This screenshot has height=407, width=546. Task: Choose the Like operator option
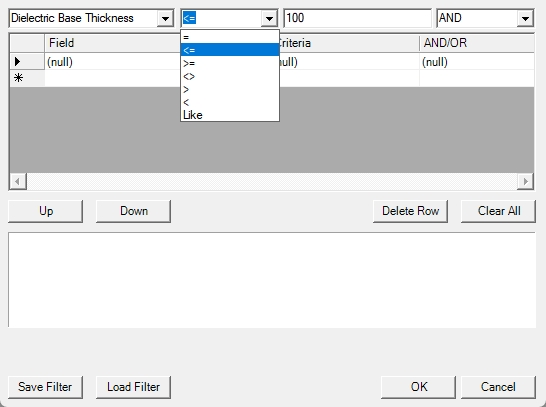(x=230, y=115)
